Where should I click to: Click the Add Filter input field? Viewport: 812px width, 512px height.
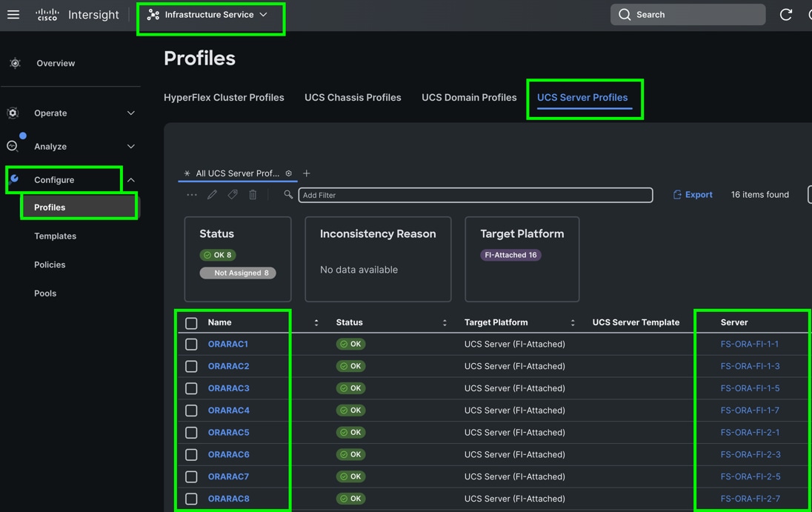point(475,195)
